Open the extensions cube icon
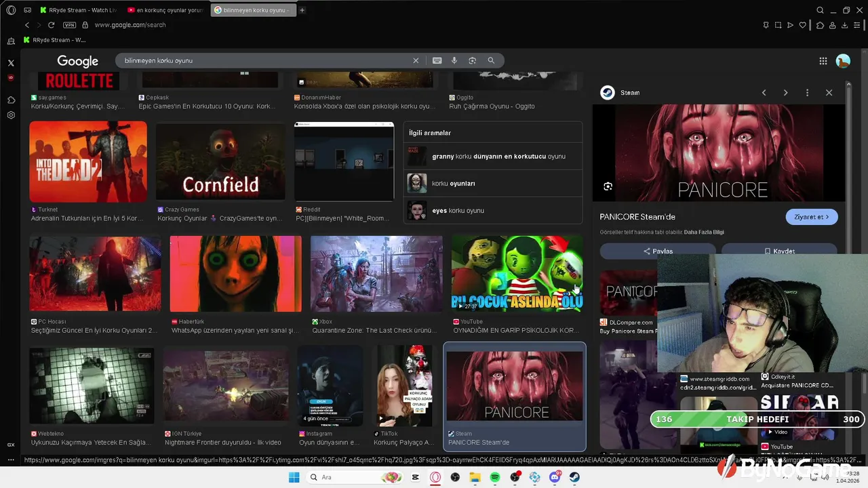Viewport: 868px width, 488px height. (820, 25)
